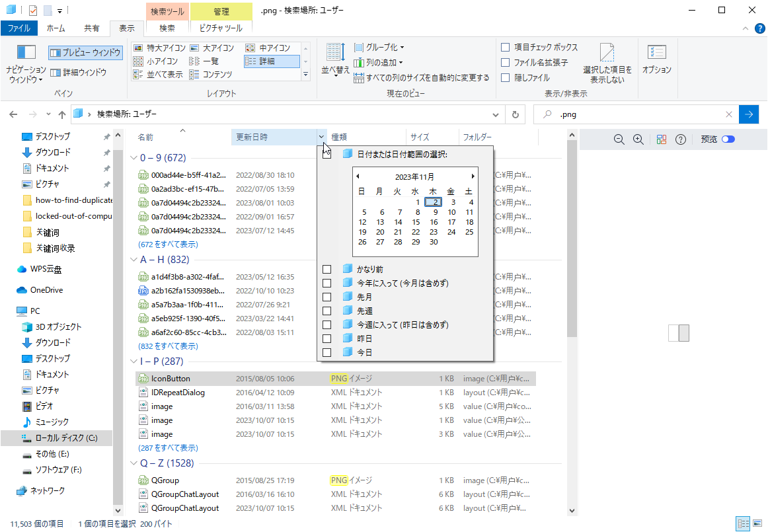Toggle the 预览 switch in preview pane
768x532 pixels.
728,139
